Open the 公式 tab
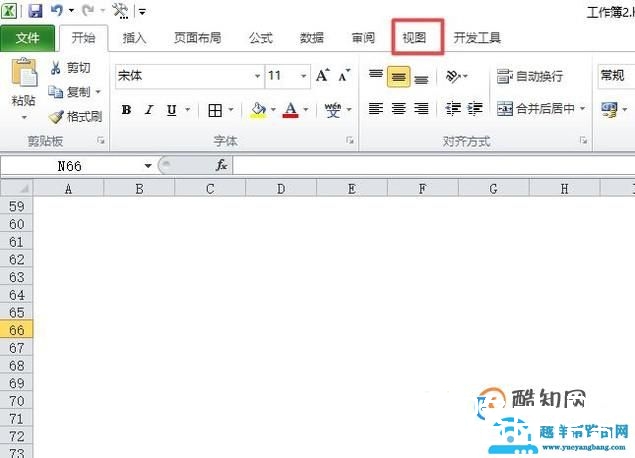This screenshot has height=458, width=635. coord(261,38)
